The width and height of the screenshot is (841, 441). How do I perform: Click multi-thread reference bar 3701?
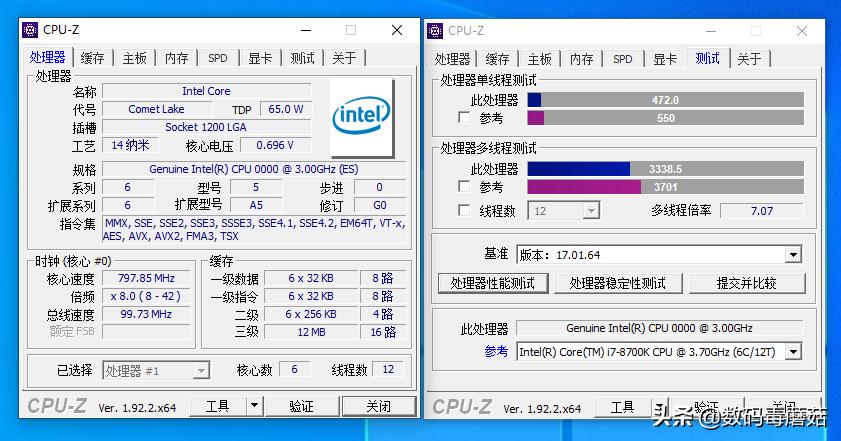(x=666, y=187)
